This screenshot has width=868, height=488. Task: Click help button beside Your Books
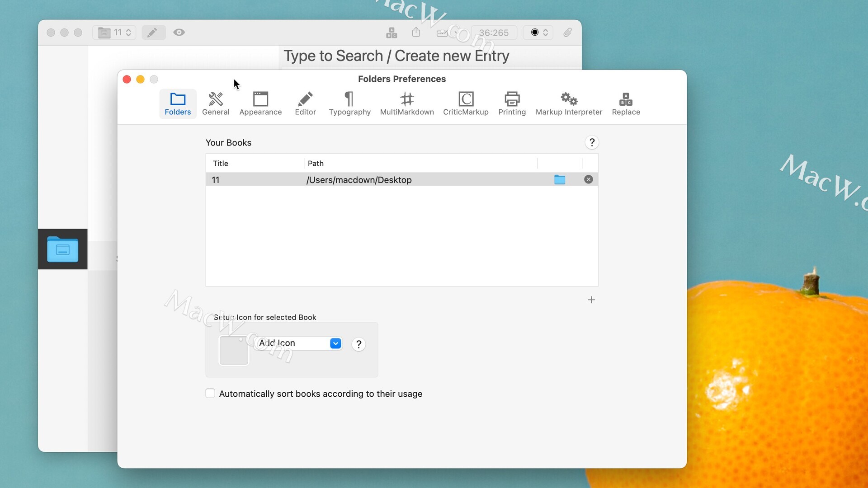pyautogui.click(x=592, y=143)
